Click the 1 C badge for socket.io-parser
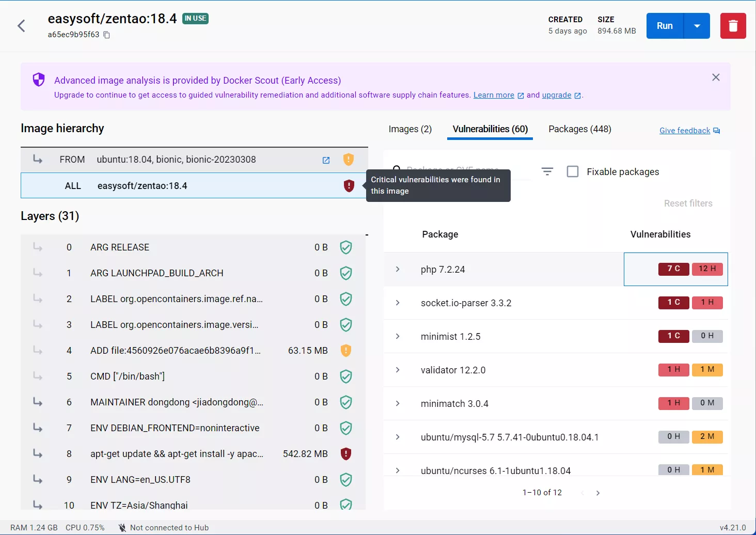This screenshot has width=756, height=535. point(673,303)
